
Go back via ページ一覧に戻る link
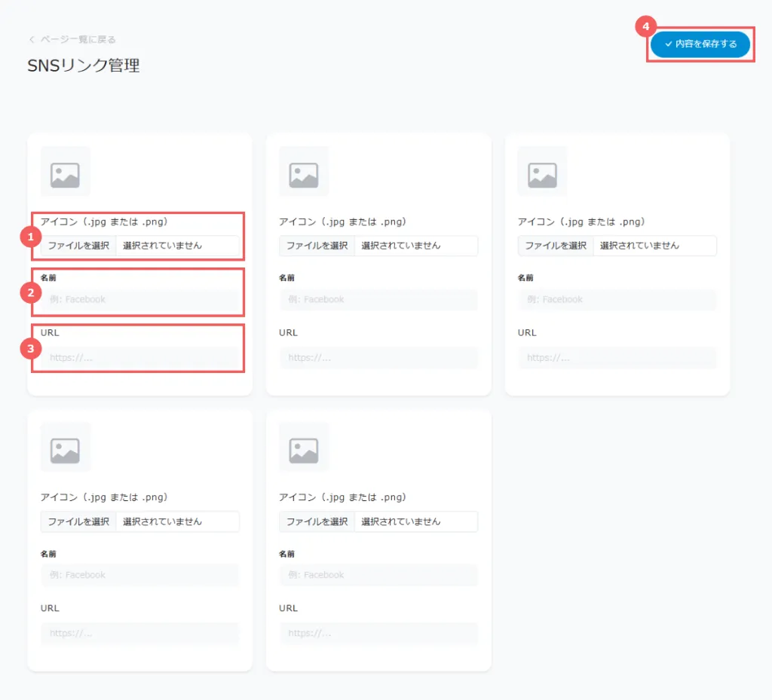click(72, 39)
